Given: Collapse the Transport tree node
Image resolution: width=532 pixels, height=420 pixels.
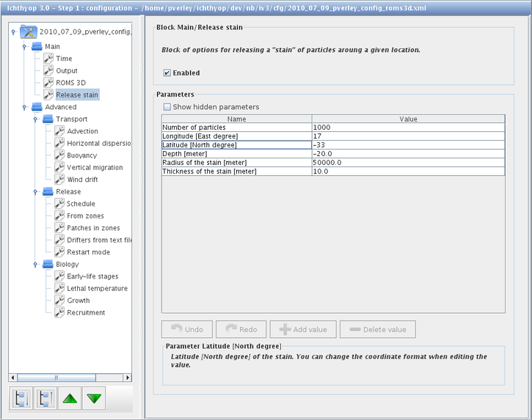Looking at the screenshot, I should click(35, 119).
